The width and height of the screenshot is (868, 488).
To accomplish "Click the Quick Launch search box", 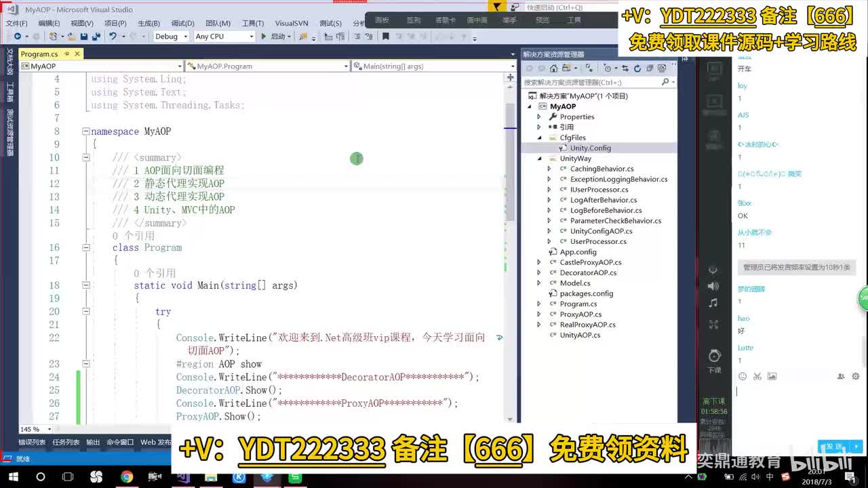I will (571, 7).
